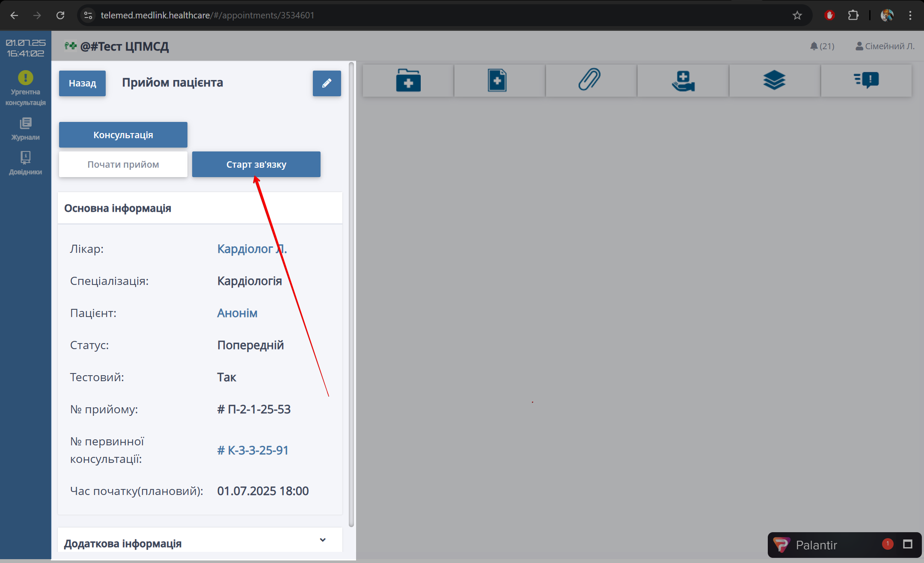Click the Консультація button

(x=123, y=135)
